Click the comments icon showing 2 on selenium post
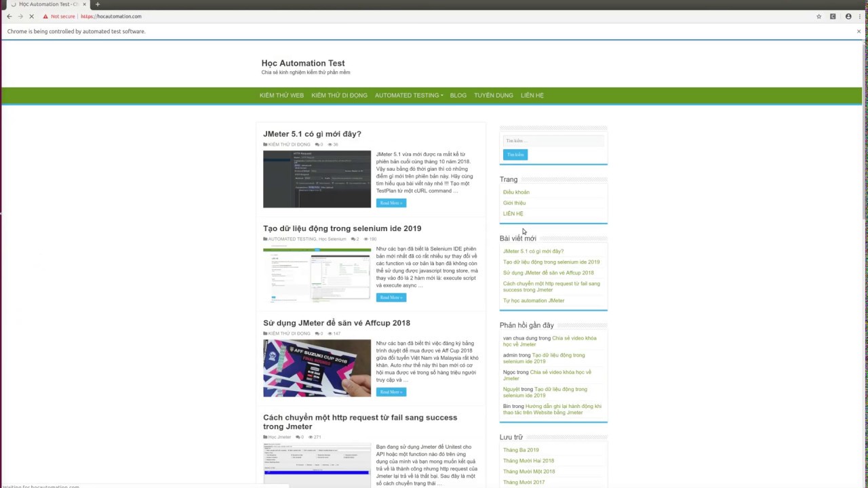 point(354,239)
